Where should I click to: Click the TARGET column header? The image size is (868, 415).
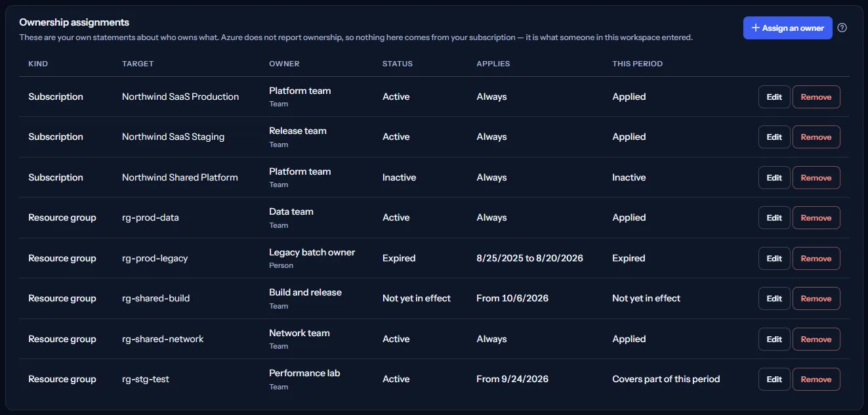[x=138, y=64]
